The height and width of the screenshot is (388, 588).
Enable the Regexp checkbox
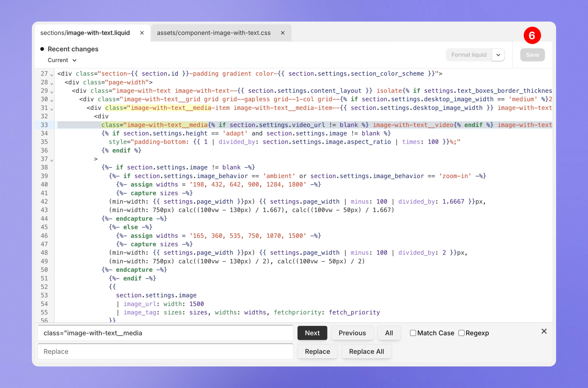tap(461, 333)
